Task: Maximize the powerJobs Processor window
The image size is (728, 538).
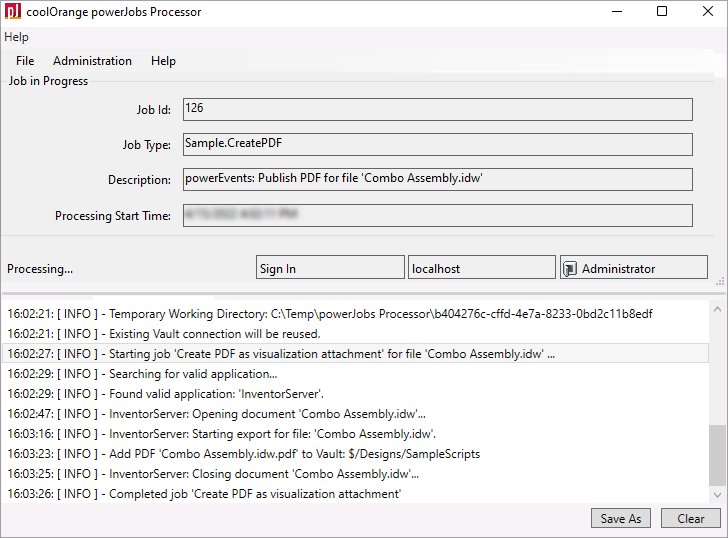Action: [x=662, y=11]
